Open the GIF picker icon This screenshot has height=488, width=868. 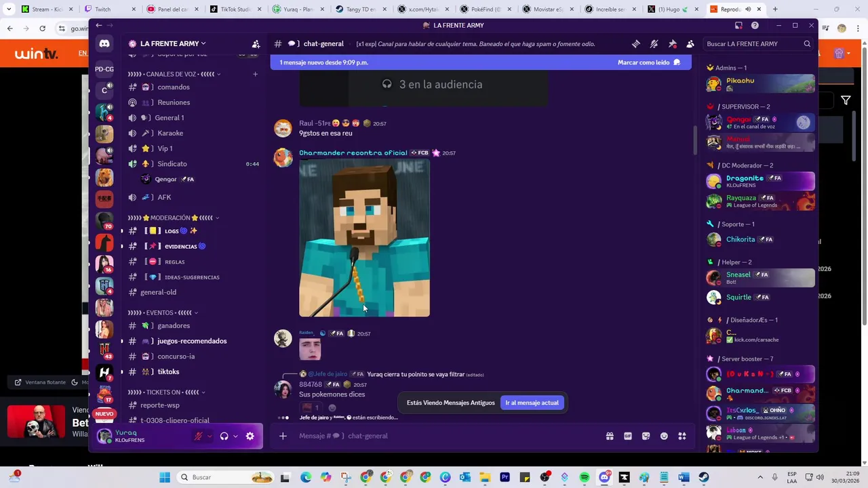pos(628,436)
